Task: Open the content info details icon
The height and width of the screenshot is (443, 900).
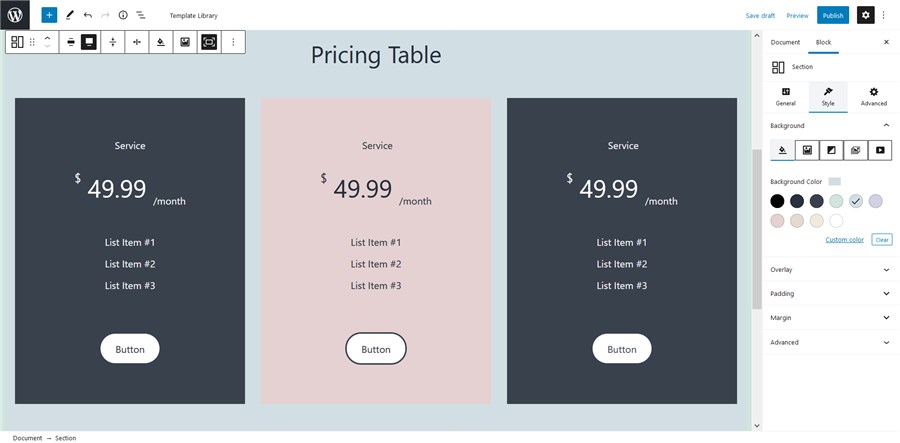Action: tap(123, 15)
